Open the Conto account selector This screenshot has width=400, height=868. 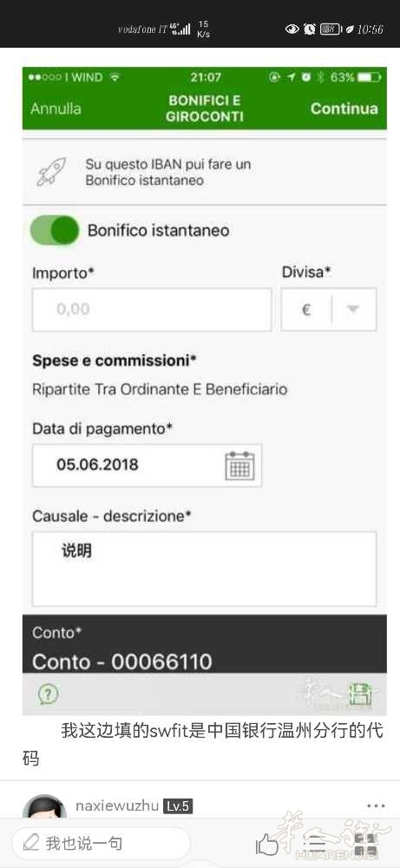click(204, 644)
